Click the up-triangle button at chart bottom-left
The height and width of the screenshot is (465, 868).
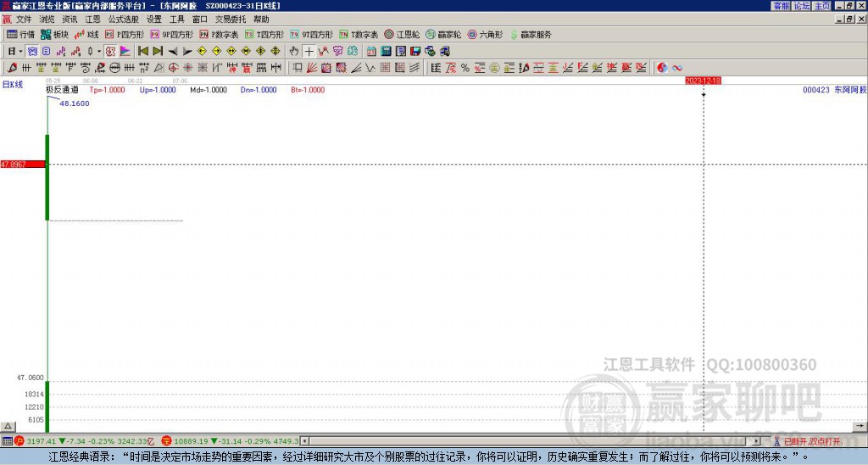tap(8, 426)
